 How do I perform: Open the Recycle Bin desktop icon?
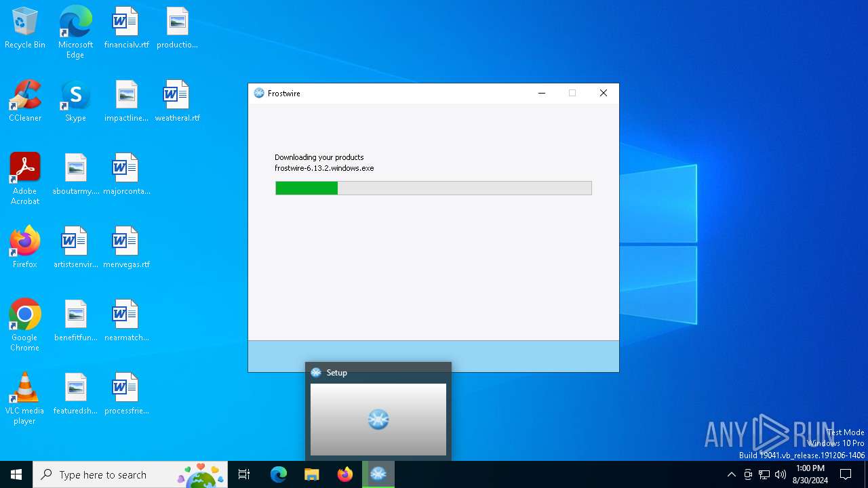(25, 28)
